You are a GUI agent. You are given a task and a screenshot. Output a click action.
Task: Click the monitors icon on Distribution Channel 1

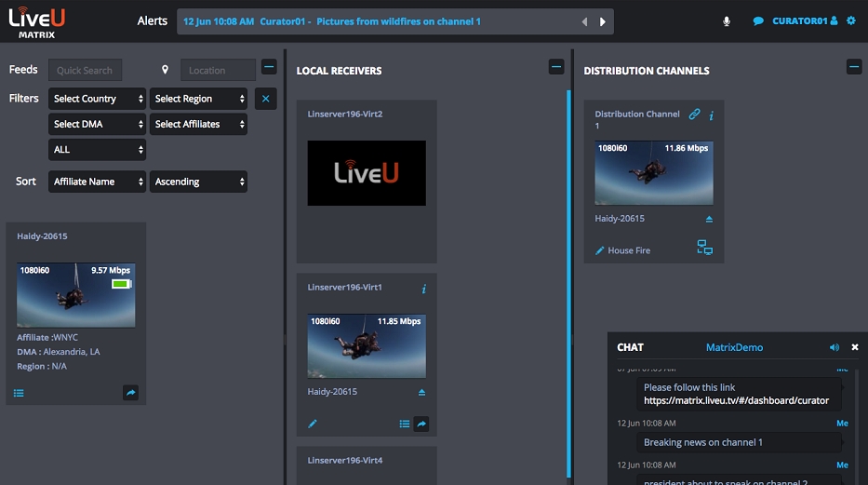tap(704, 247)
